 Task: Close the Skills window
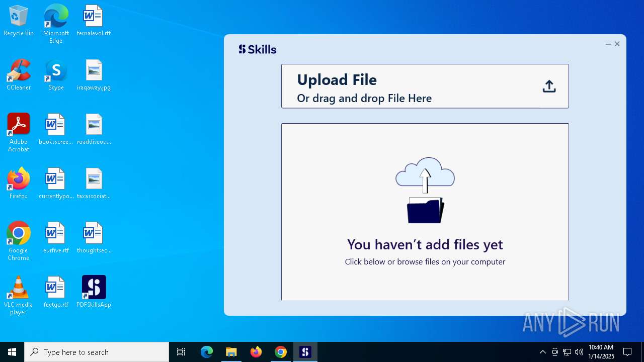[x=617, y=44]
